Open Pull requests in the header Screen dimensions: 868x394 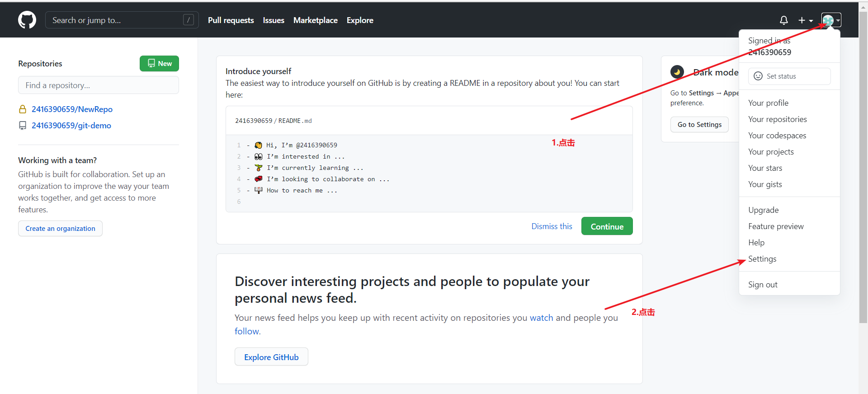231,20
